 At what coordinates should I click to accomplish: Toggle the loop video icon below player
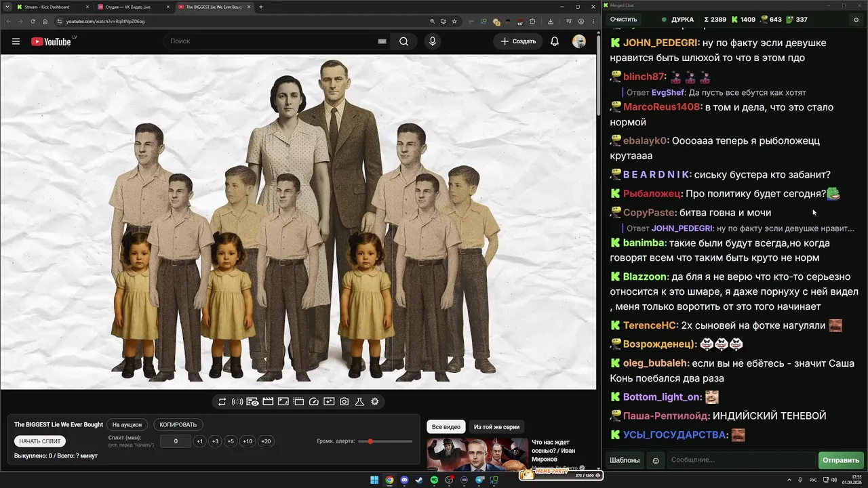[222, 402]
